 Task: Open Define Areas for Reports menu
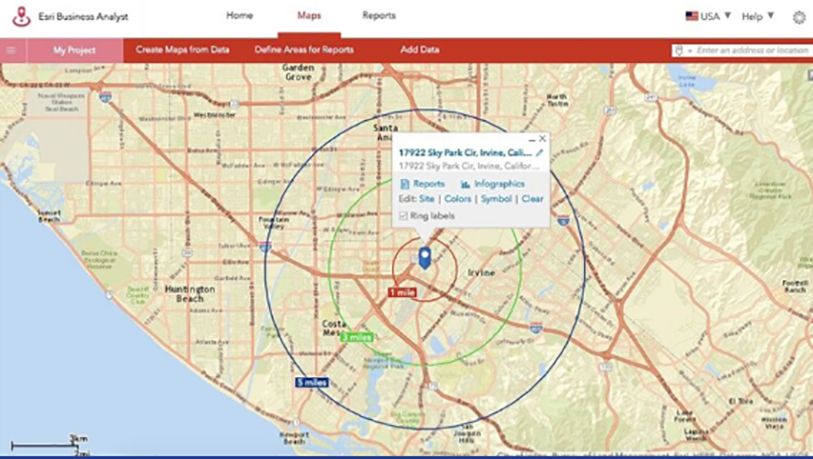304,50
